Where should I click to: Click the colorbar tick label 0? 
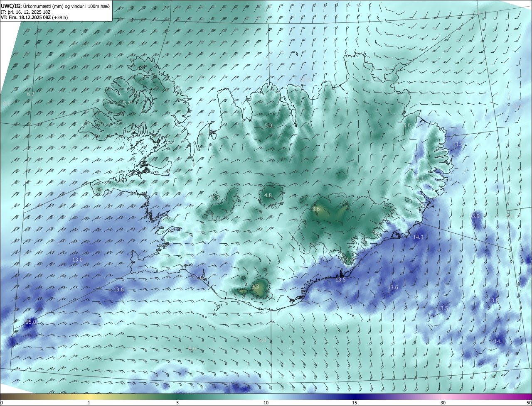click(2, 403)
